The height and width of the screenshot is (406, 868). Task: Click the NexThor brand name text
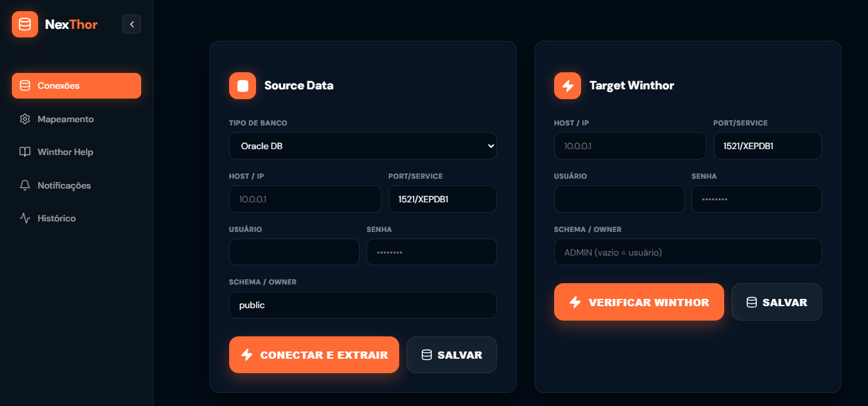click(71, 24)
